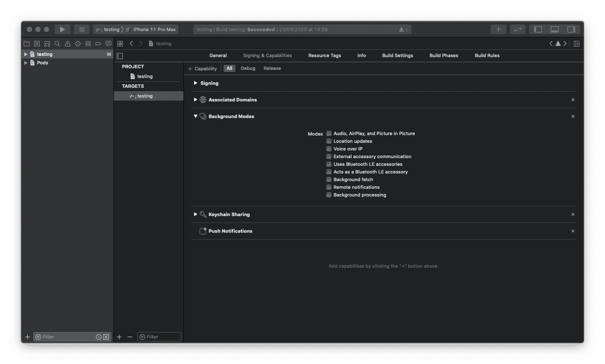Screen dimensions: 605x364
Task: Expand the Signing section
Action: pyautogui.click(x=195, y=83)
